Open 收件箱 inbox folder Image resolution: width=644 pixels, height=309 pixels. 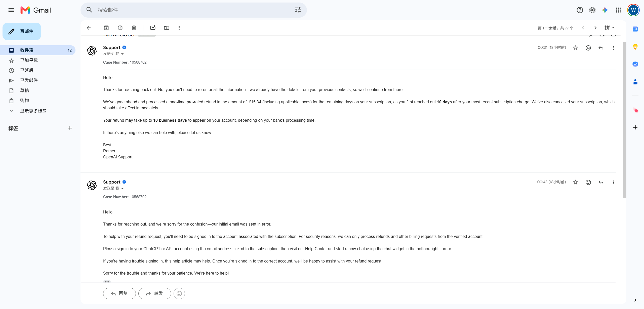coord(38,50)
